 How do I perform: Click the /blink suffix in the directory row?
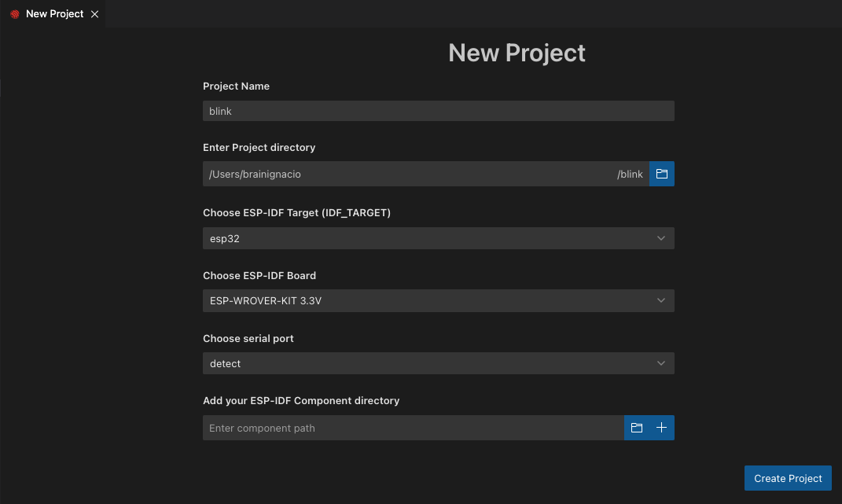(630, 174)
